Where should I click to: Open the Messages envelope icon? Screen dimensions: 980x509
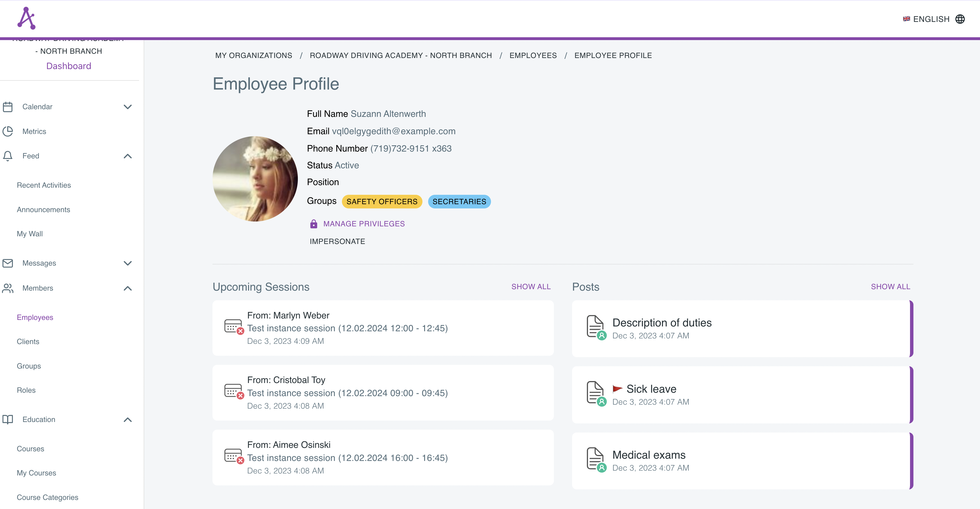8,263
